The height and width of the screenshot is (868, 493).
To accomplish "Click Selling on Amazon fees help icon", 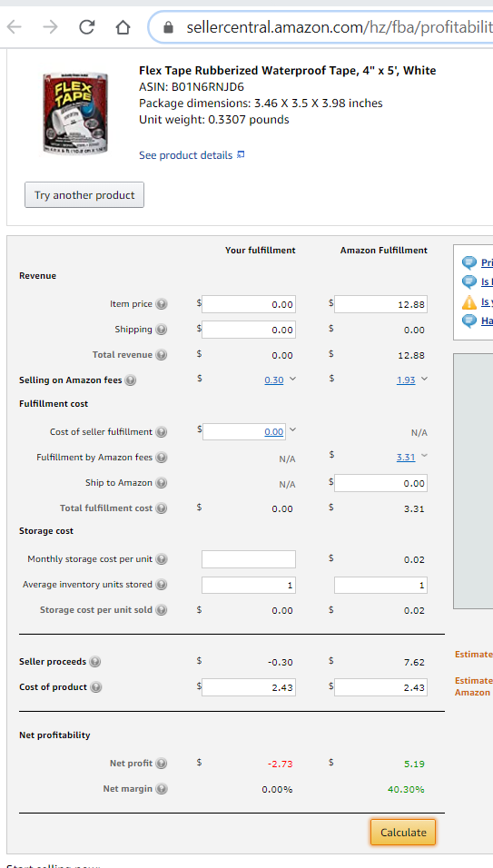I will point(131,380).
